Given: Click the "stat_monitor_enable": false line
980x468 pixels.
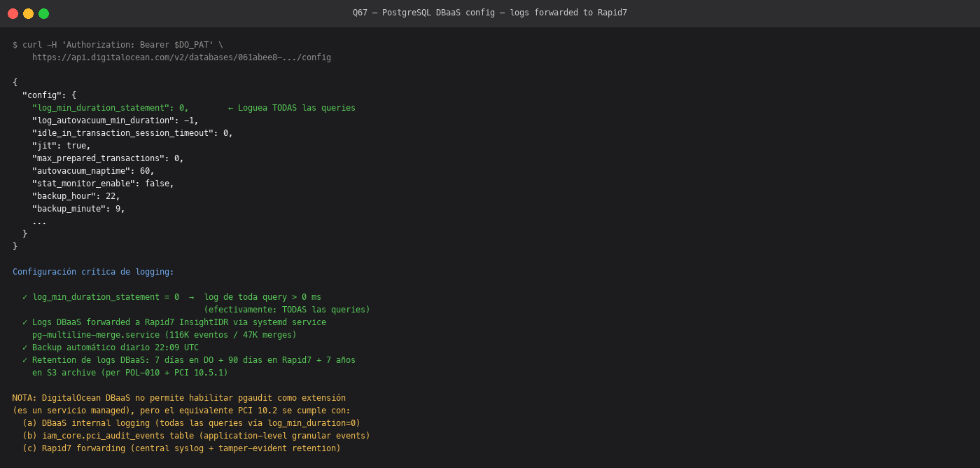Looking at the screenshot, I should (103, 184).
